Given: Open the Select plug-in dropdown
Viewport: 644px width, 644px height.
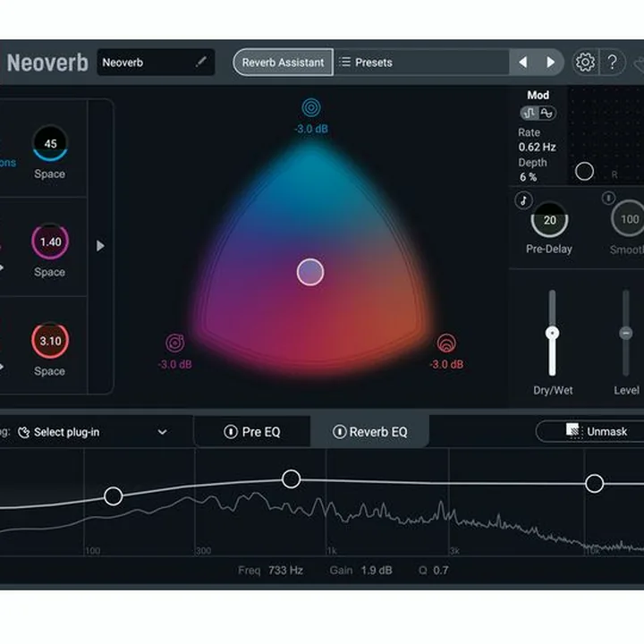Looking at the screenshot, I should pos(93,432).
